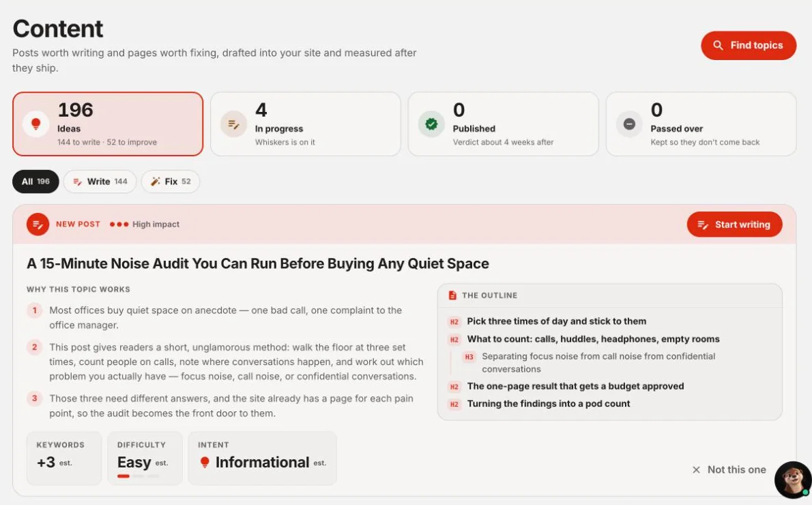Click the Difficulty Easy indicator bar
Viewport: 812px width, 505px height.
click(x=138, y=476)
